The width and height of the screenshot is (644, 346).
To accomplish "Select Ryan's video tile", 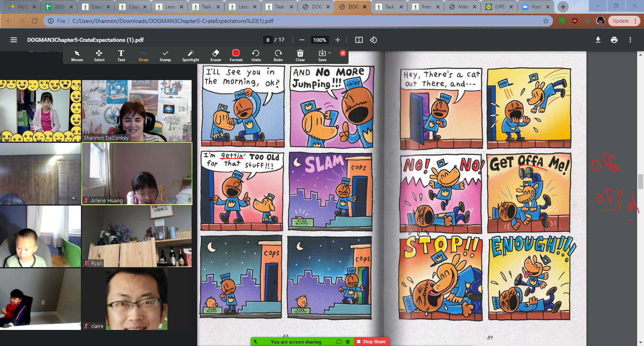I will pos(137,237).
